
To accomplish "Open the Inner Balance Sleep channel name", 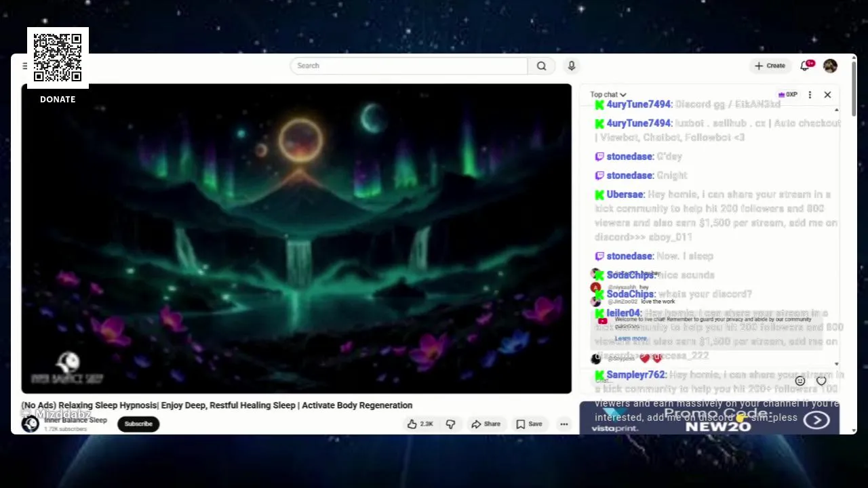I will 75,420.
